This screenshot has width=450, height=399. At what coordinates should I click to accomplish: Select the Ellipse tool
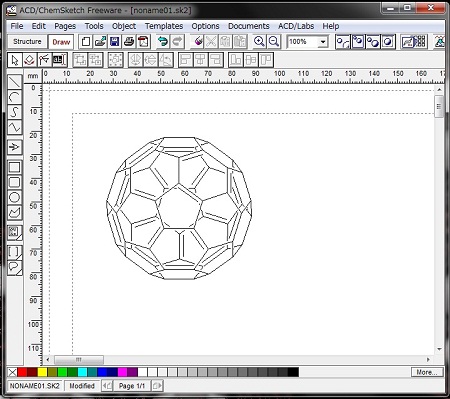click(14, 197)
